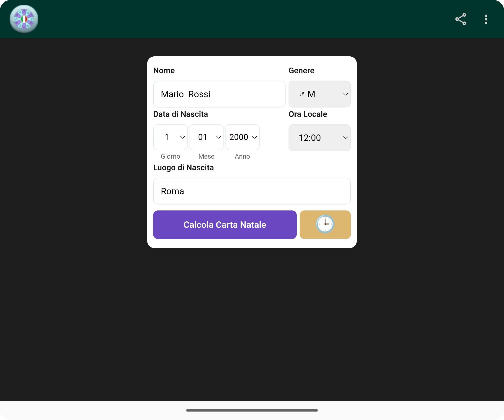
Task: Click the Mese caption text
Action: tap(206, 157)
